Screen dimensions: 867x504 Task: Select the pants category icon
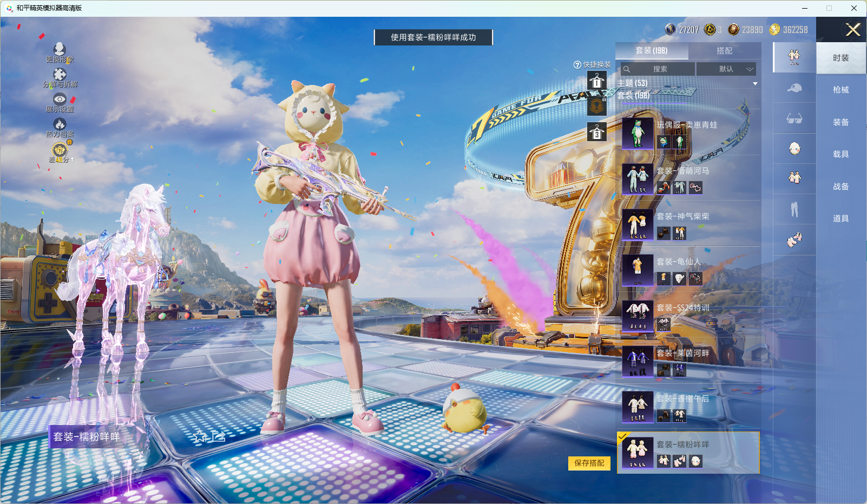click(x=794, y=209)
